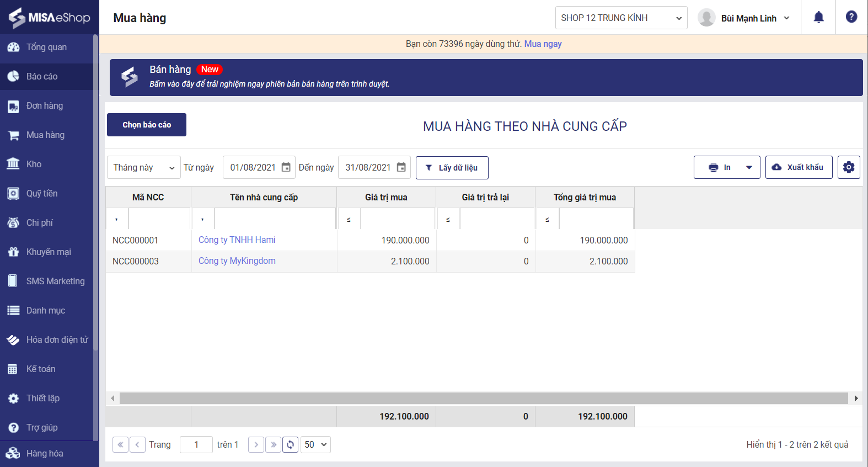Open Danh mục list icon

[x=13, y=311]
